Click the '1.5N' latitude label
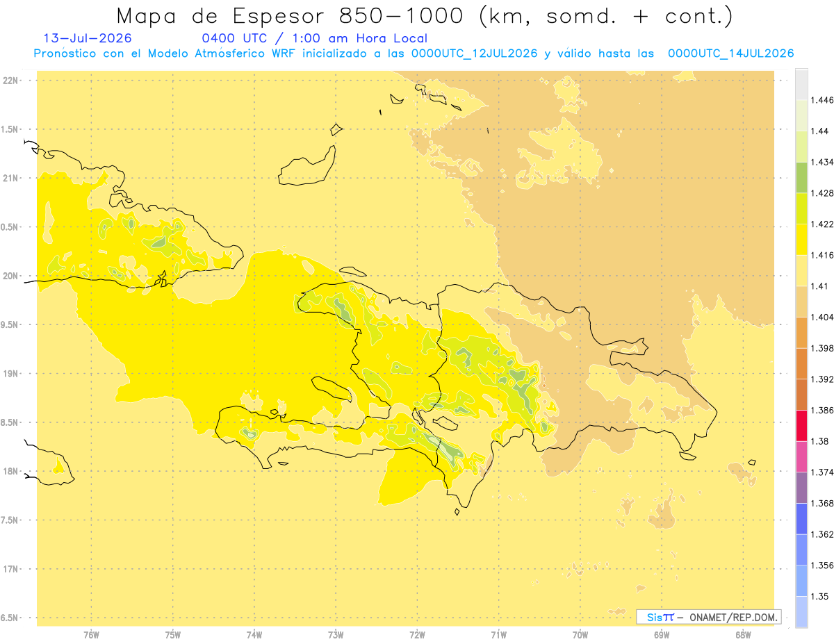The height and width of the screenshot is (644, 834). point(11,129)
